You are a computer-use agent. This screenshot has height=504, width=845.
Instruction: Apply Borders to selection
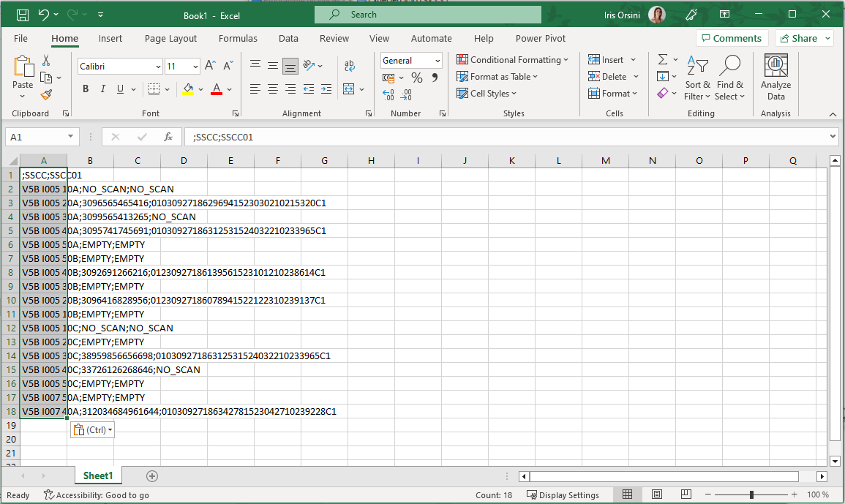tap(154, 89)
